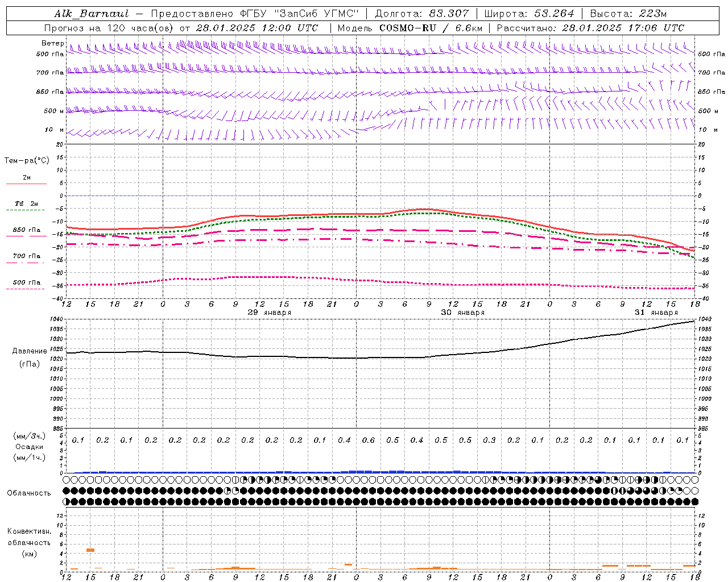
Task: Click the orange convective bar at 5 km
Action: pos(90,550)
